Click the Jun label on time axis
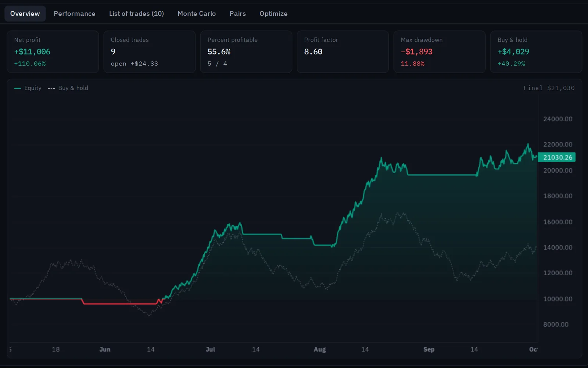 105,349
